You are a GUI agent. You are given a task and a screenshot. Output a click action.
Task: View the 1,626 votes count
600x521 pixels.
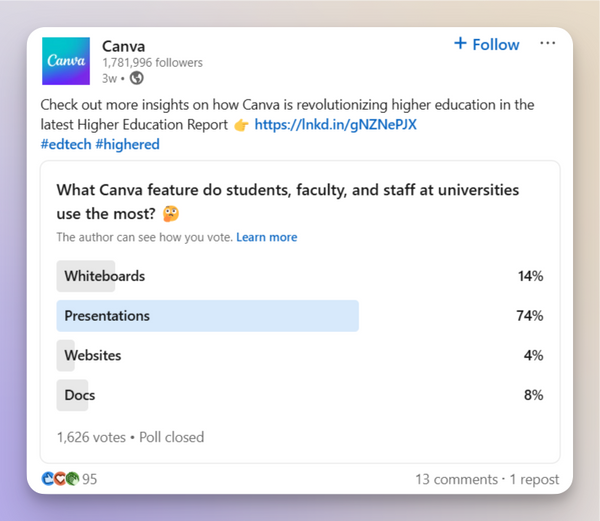tap(91, 437)
